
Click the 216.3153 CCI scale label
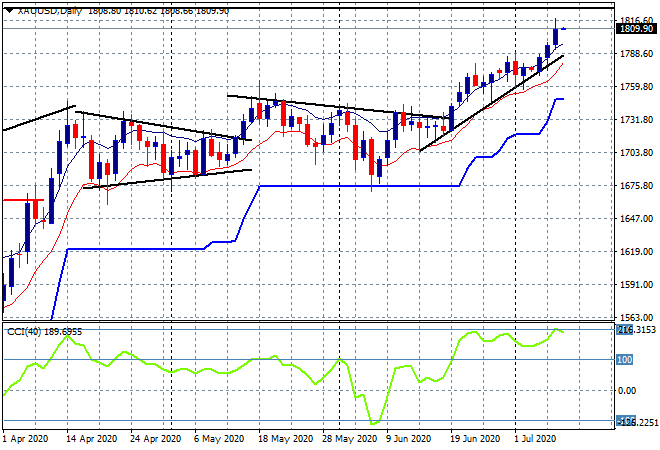pos(635,330)
